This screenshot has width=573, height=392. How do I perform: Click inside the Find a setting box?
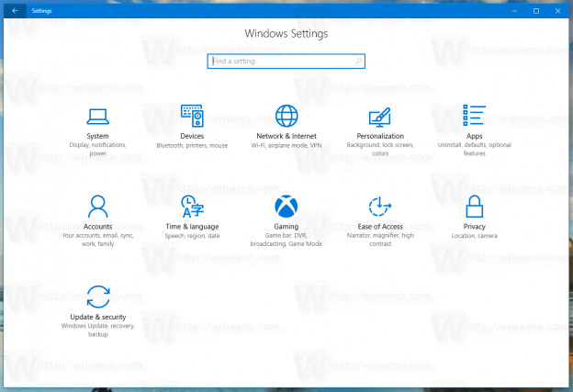click(x=286, y=61)
